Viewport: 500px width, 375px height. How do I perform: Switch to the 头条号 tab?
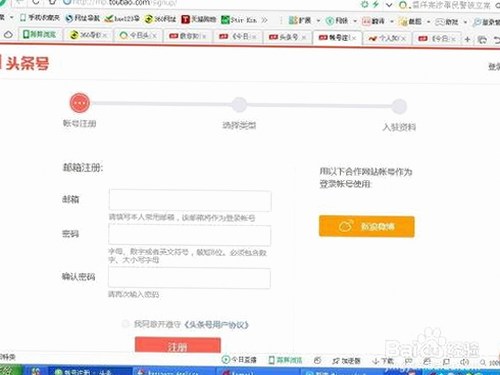pos(288,37)
